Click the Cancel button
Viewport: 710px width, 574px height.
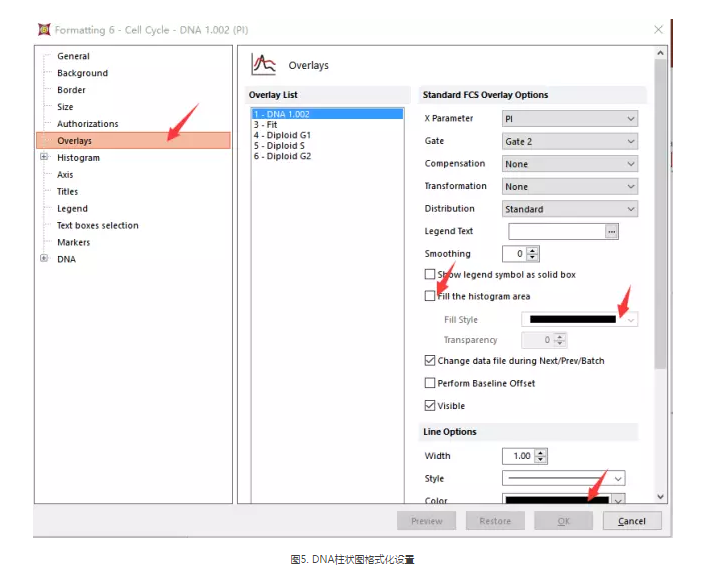tap(631, 521)
